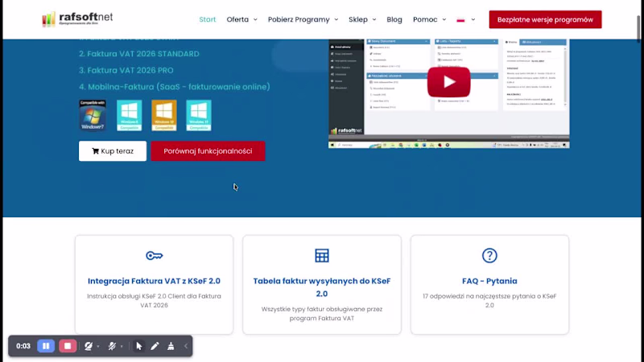644x362 pixels.
Task: Open Integracja Faktura VAT z KSeF 2.0
Action: (154, 281)
